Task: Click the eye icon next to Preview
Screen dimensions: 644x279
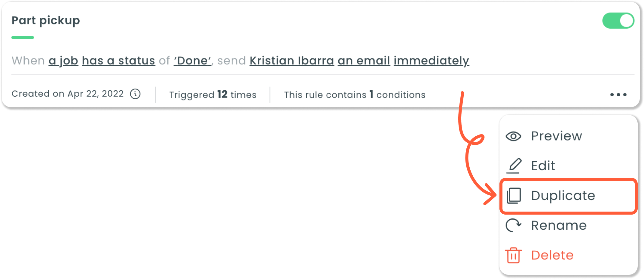Action: (513, 136)
